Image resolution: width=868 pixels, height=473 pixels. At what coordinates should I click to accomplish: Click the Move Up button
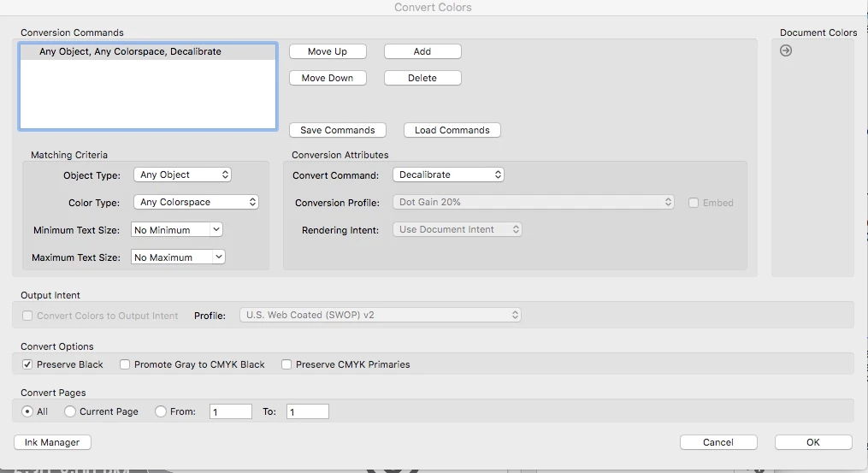(x=328, y=51)
